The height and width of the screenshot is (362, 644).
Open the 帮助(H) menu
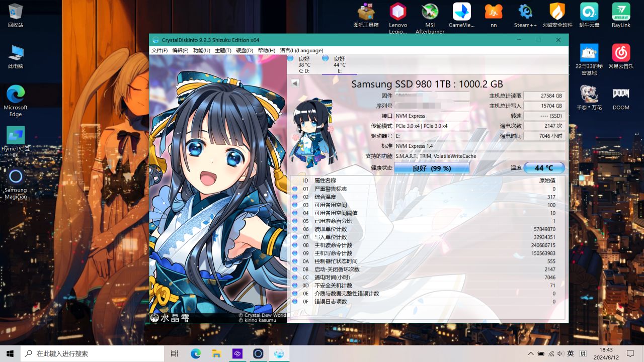(266, 50)
